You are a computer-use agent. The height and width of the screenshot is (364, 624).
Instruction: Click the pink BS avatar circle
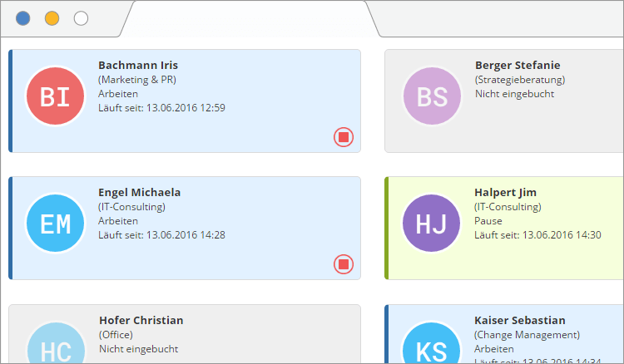pyautogui.click(x=432, y=96)
